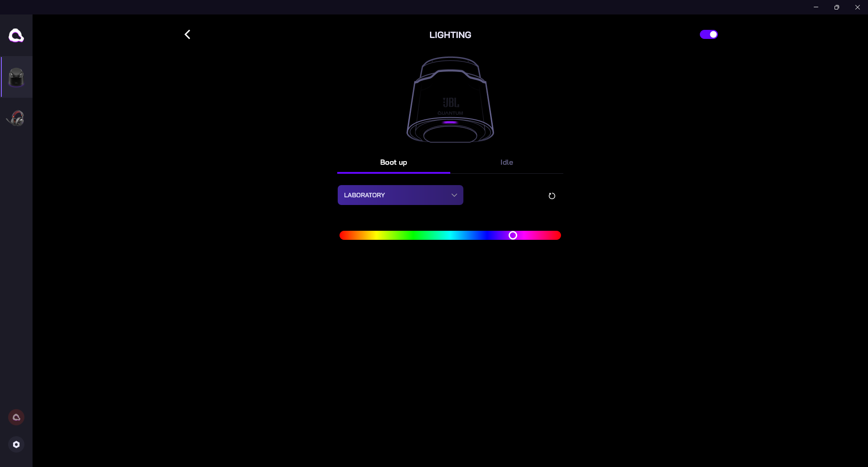Minimize the application window

tap(816, 7)
